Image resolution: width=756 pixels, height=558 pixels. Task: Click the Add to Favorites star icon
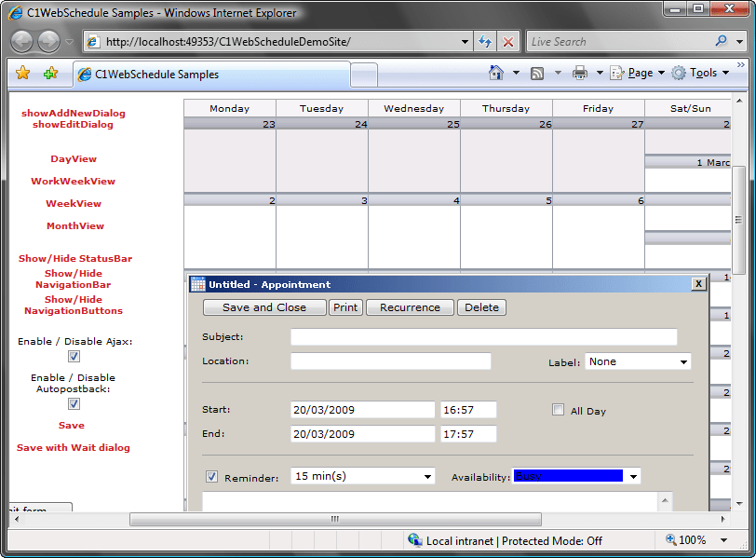click(x=50, y=72)
